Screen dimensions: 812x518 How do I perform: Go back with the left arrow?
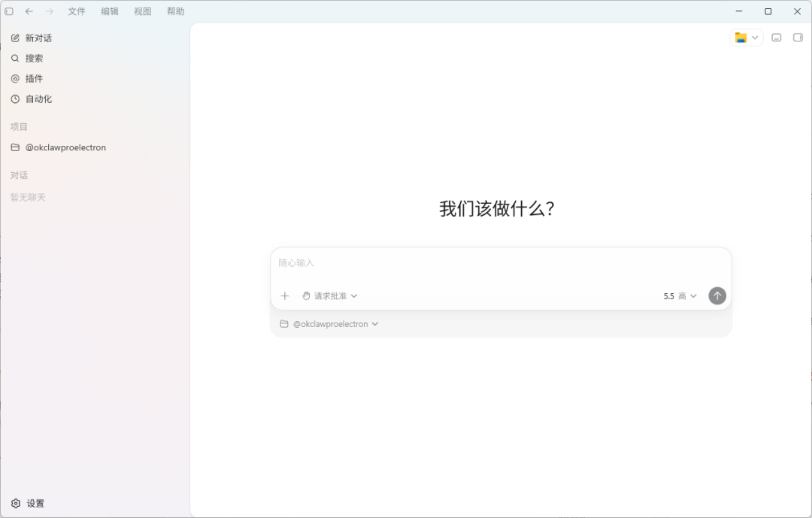tap(29, 11)
